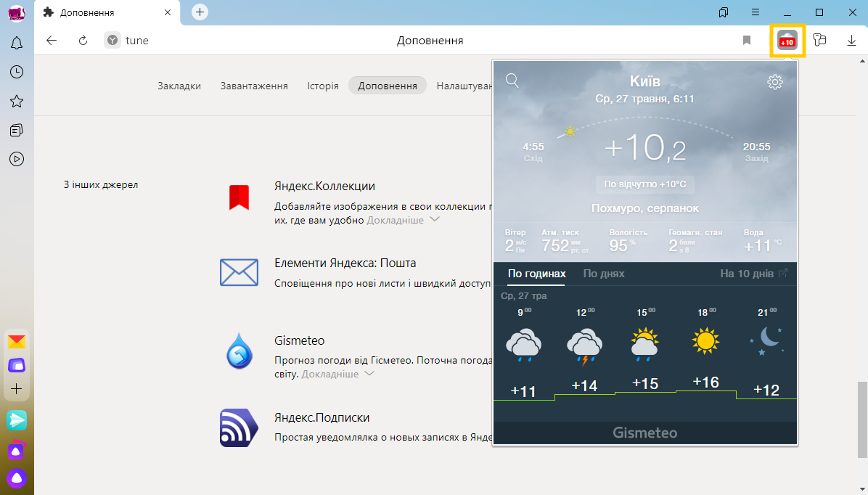Image resolution: width=868 pixels, height=495 pixels.
Task: Open the tab groups icon in title bar
Action: coord(724,12)
